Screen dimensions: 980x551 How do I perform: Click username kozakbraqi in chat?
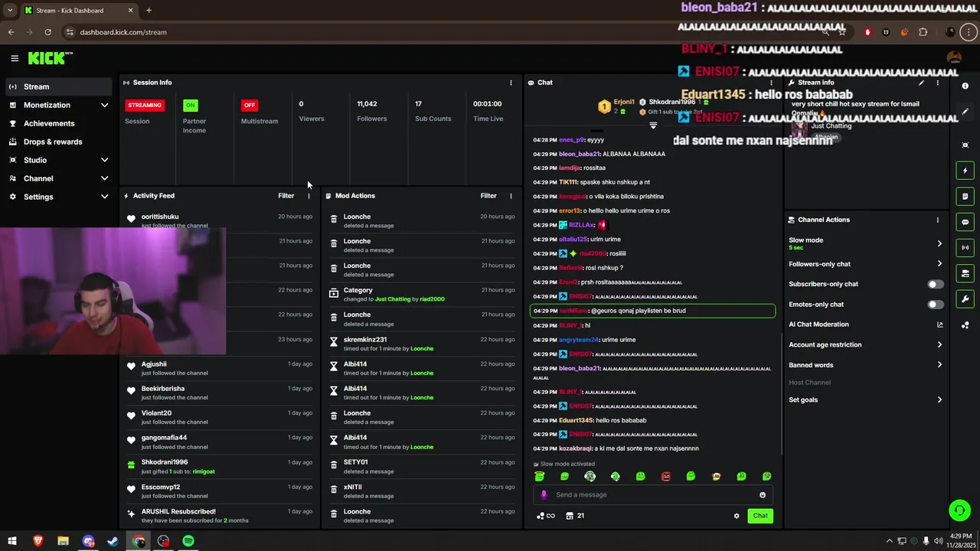tap(576, 448)
